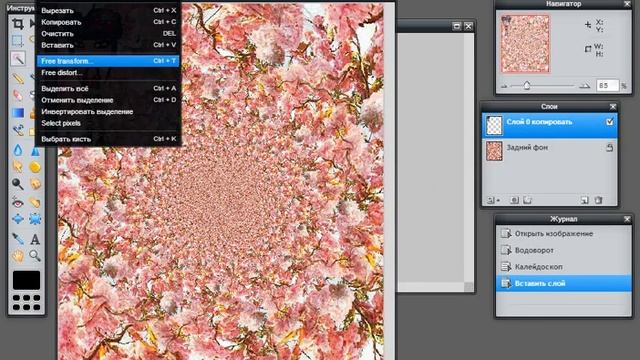640x360 pixels.
Task: Choose Free transform... menu item
Action: [108, 61]
